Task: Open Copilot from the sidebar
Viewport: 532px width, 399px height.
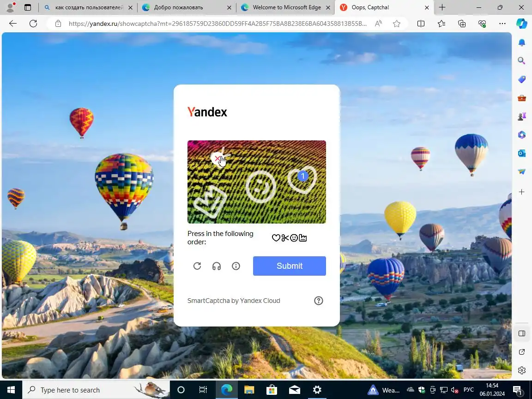Action: click(x=522, y=24)
